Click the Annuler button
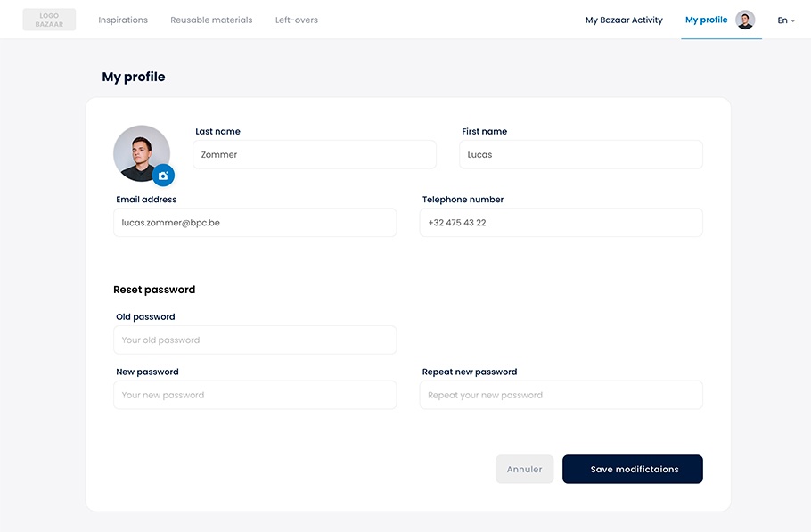Screen dimensions: 811x532 524,470
